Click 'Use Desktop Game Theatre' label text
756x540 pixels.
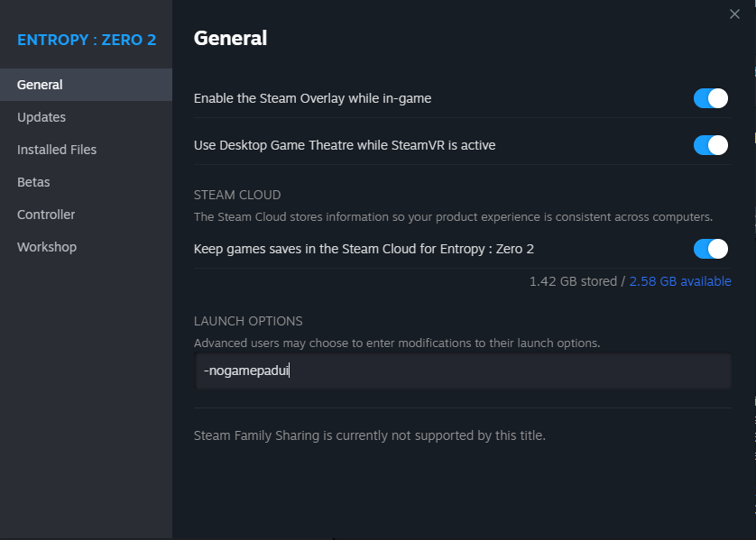pyautogui.click(x=344, y=145)
